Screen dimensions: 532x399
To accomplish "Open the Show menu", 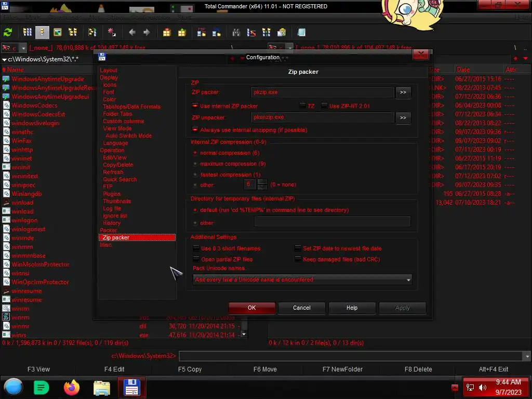I will (116, 18).
